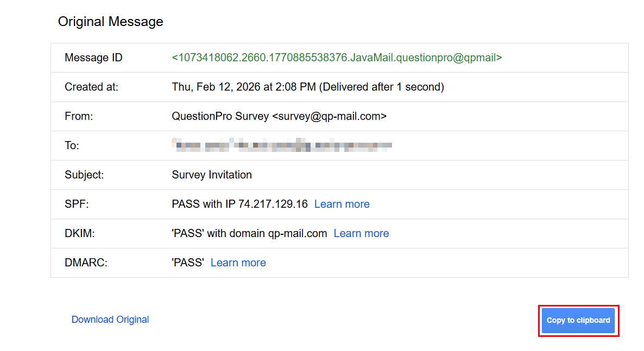Click the SPF PASS IP address text

point(239,204)
